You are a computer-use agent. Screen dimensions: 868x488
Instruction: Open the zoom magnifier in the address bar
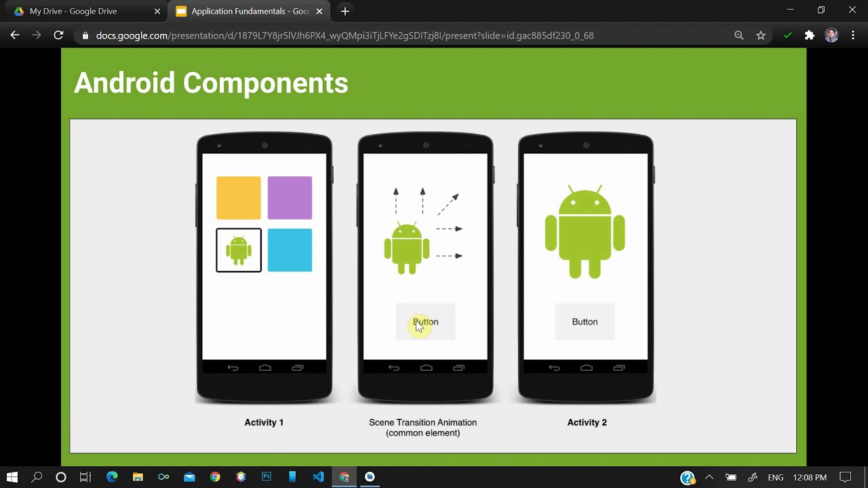(x=739, y=35)
